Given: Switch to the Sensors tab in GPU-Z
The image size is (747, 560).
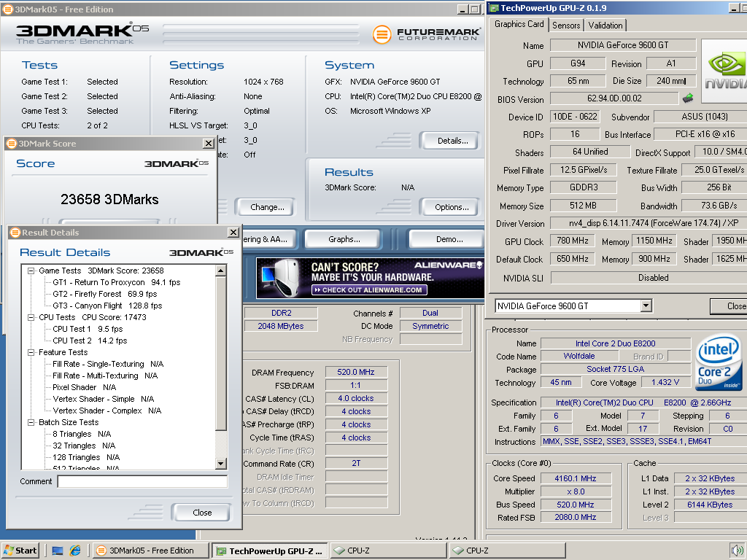Looking at the screenshot, I should [x=566, y=26].
